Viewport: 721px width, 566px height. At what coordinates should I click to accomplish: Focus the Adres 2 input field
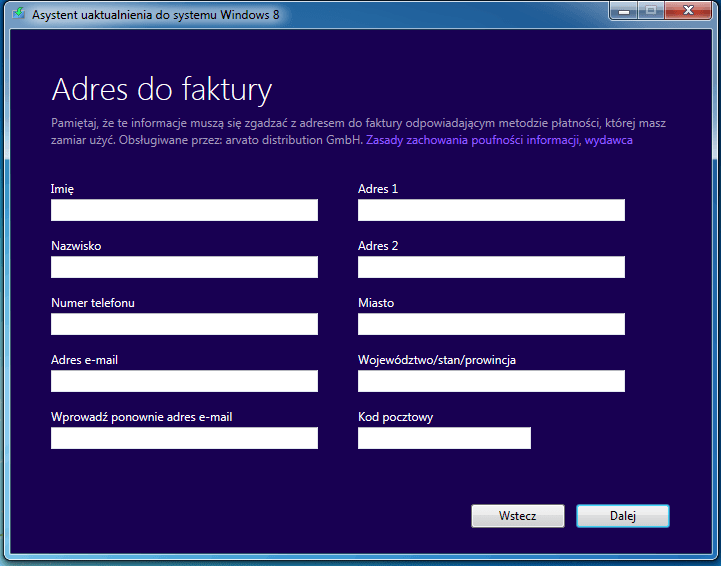point(491,267)
